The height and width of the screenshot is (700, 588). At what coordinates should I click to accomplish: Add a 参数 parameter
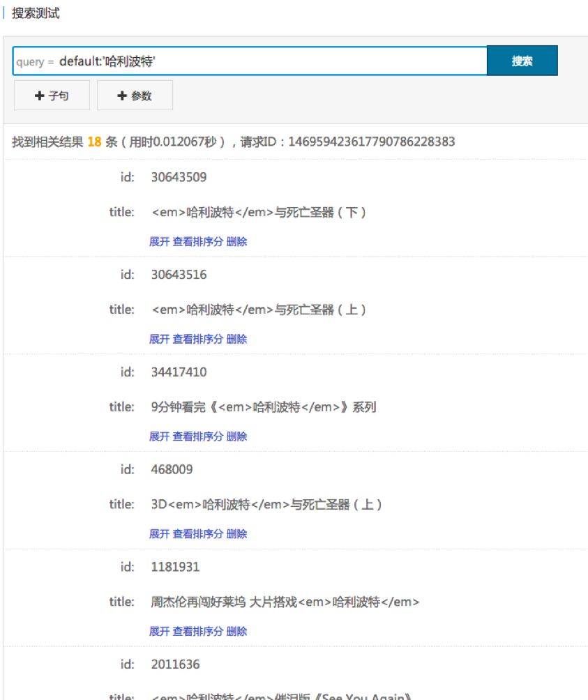pyautogui.click(x=135, y=96)
